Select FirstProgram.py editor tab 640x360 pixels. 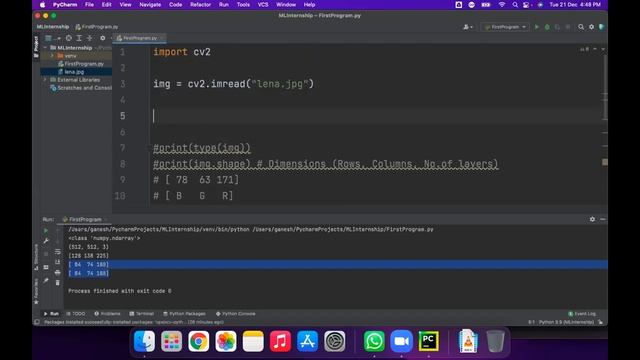pyautogui.click(x=140, y=38)
